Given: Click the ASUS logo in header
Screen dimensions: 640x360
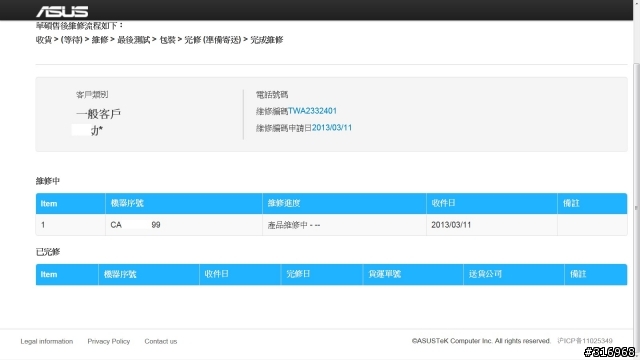Looking at the screenshot, I should pyautogui.click(x=62, y=11).
